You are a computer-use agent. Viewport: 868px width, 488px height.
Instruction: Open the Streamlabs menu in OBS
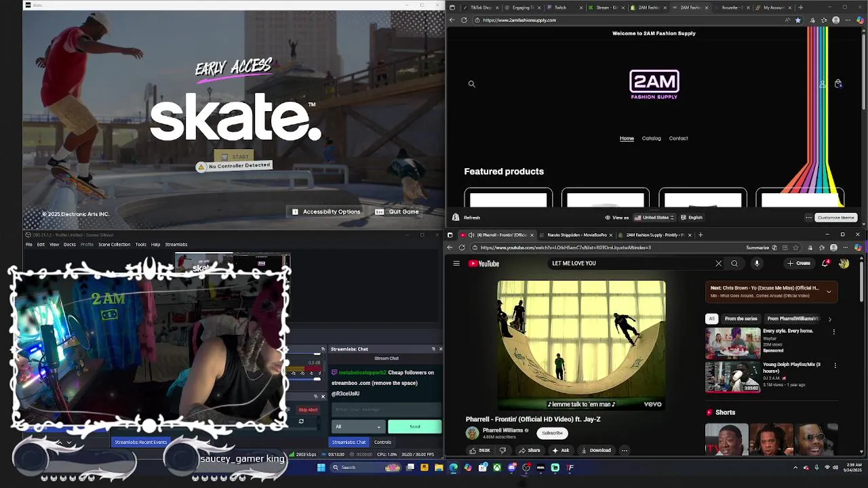(176, 245)
